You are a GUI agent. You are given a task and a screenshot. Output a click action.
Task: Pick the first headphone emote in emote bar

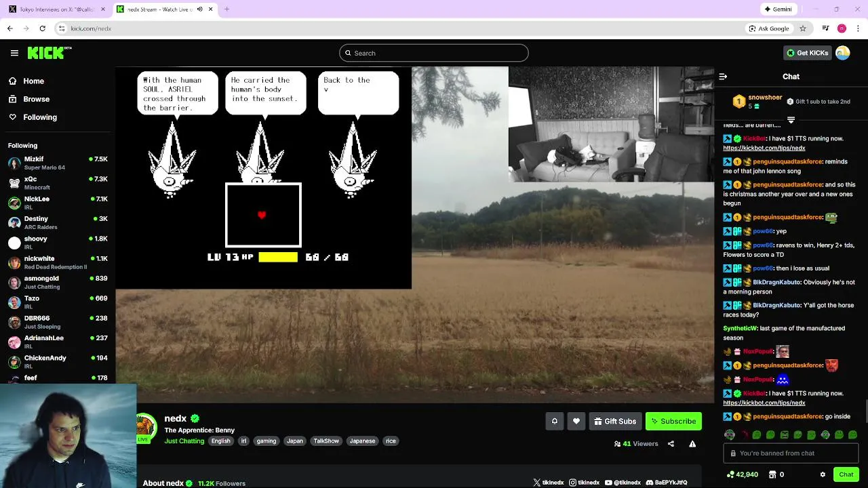coord(729,434)
